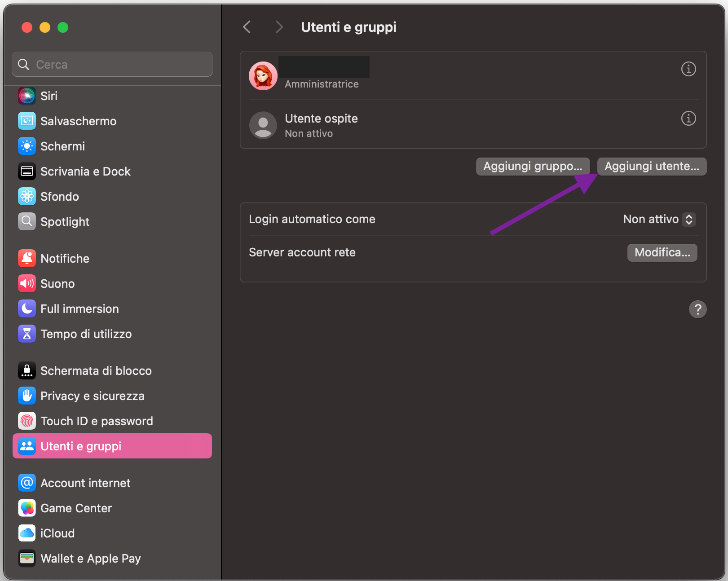Show info for Utente ospite
This screenshot has width=728, height=581.
coord(688,119)
